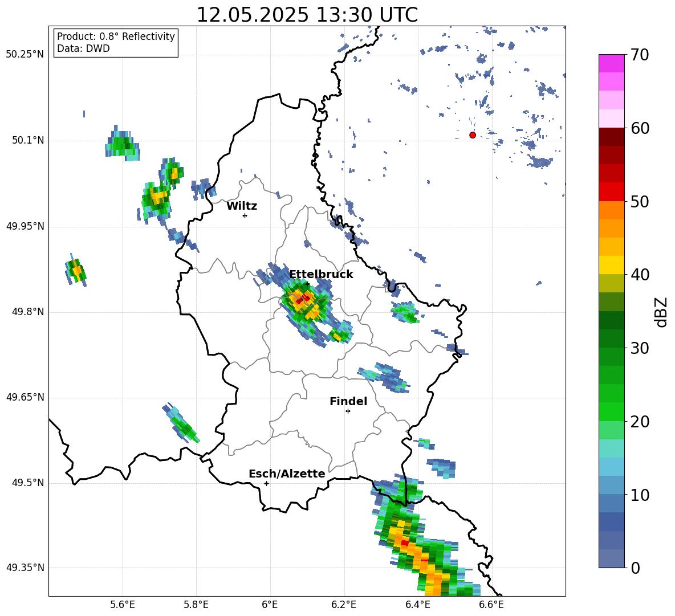The width and height of the screenshot is (675, 616).
Task: Click the Findel city label
Action: tap(348, 401)
